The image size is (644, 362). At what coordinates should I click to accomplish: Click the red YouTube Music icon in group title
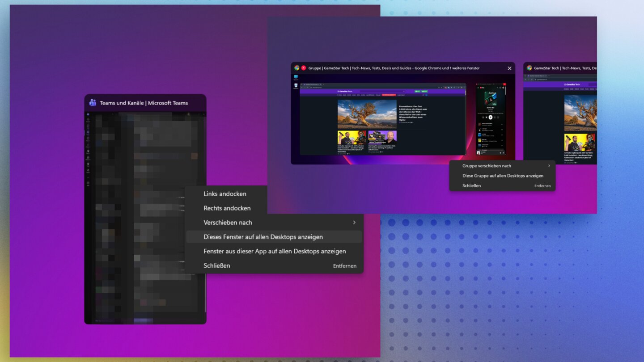click(x=303, y=68)
